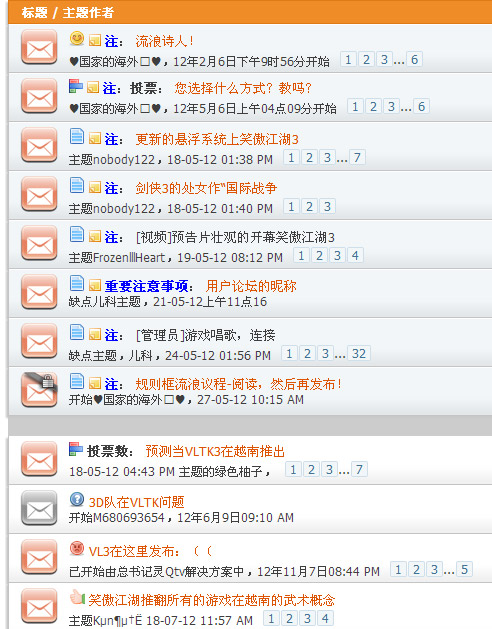Go to page 5 of VL3在这里发布 thread
This screenshot has width=492, height=629.
(x=464, y=570)
